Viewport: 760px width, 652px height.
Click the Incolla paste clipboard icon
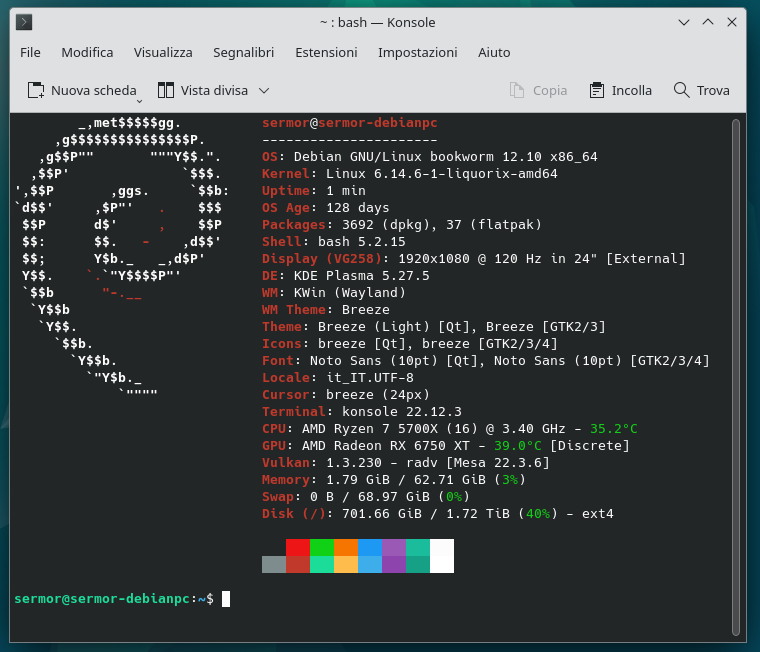[597, 90]
